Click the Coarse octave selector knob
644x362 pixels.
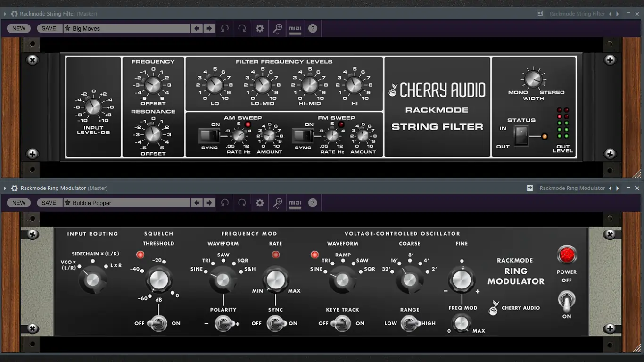pos(409,280)
